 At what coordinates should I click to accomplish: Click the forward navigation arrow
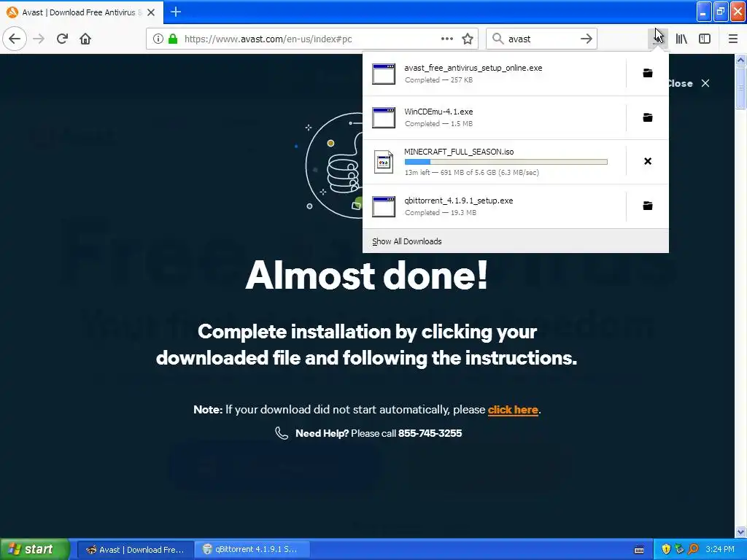[x=39, y=39]
